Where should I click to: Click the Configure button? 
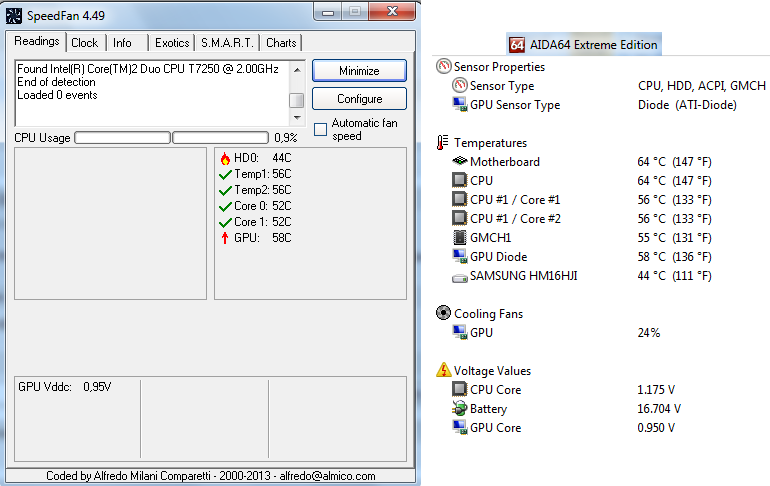[359, 99]
